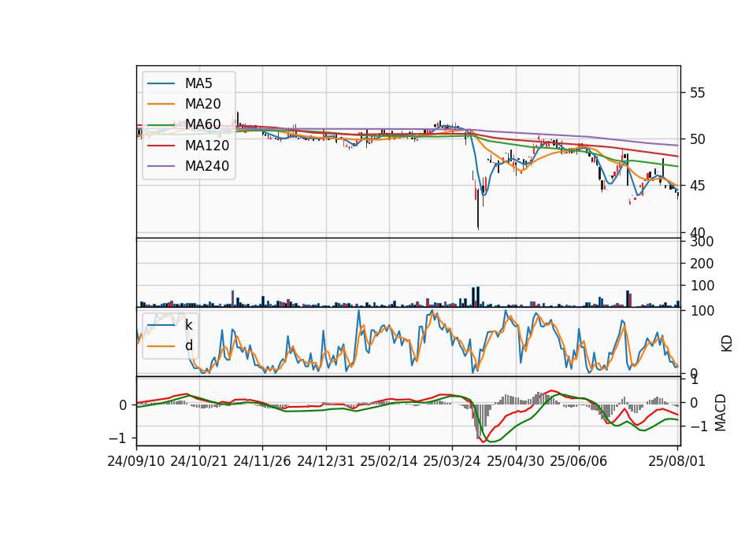Click the d legend entry in KD panel
The image size is (756, 543).
click(x=188, y=345)
